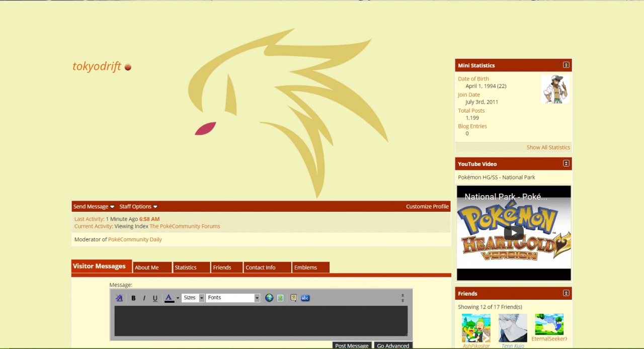Click 'Showing 12 of 17 Friend(s)' text
This screenshot has width=644, height=349.
pos(490,307)
